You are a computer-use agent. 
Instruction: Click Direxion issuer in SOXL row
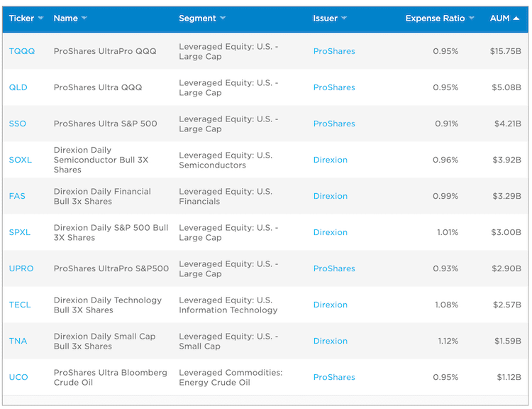[331, 160]
